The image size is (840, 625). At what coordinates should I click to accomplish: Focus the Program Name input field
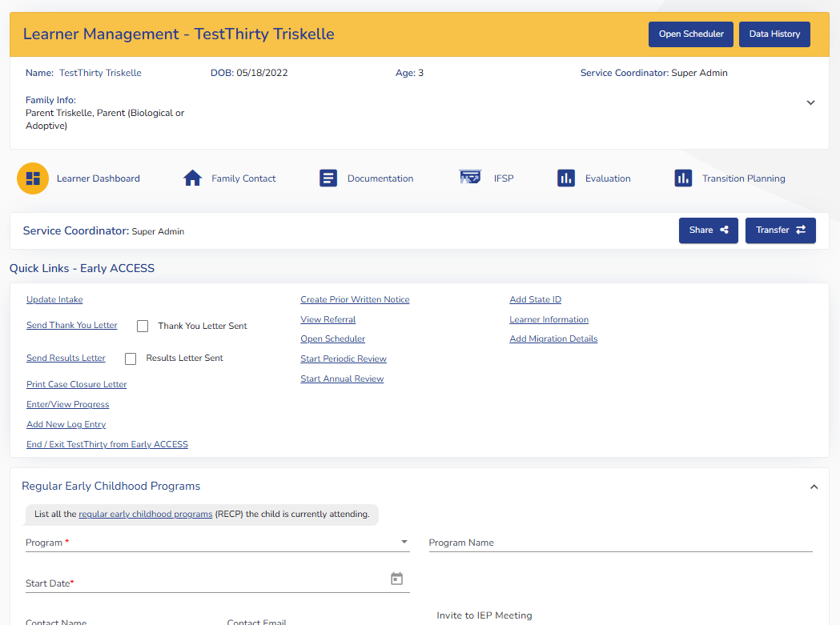[620, 543]
